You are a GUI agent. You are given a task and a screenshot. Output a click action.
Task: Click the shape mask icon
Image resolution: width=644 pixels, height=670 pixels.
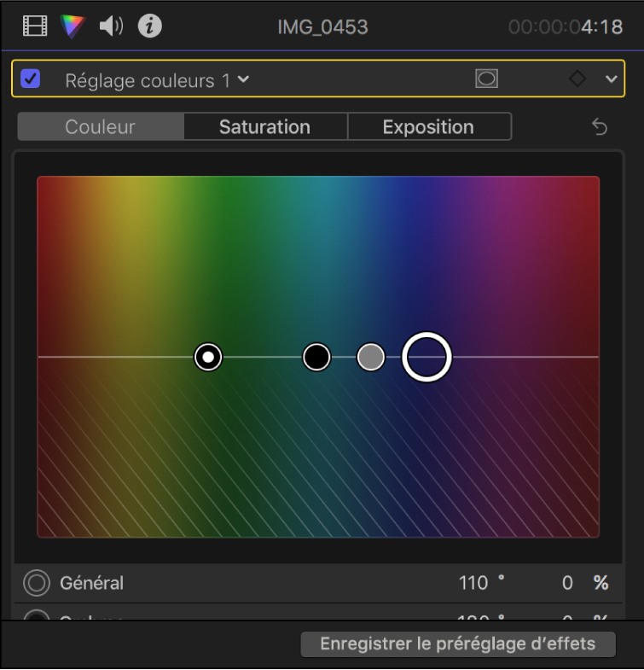pos(486,79)
